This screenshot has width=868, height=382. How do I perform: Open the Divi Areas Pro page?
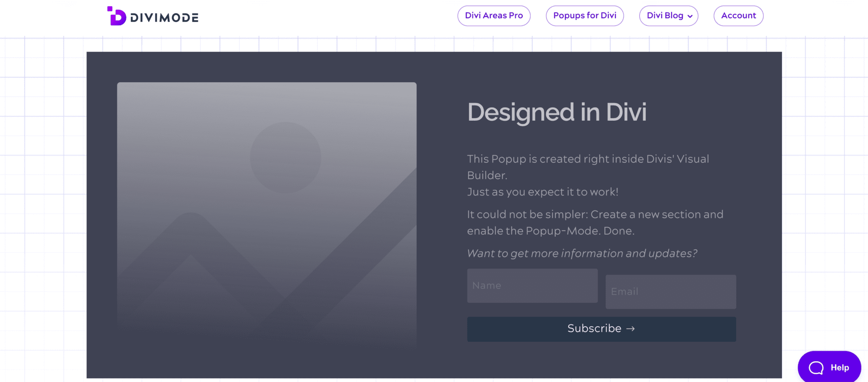coord(494,16)
